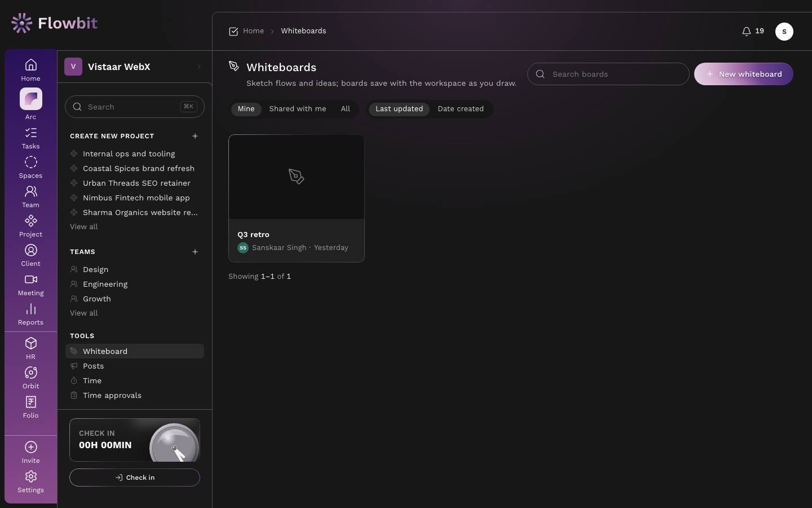Add a new team with plus icon
The height and width of the screenshot is (508, 812).
(195, 252)
